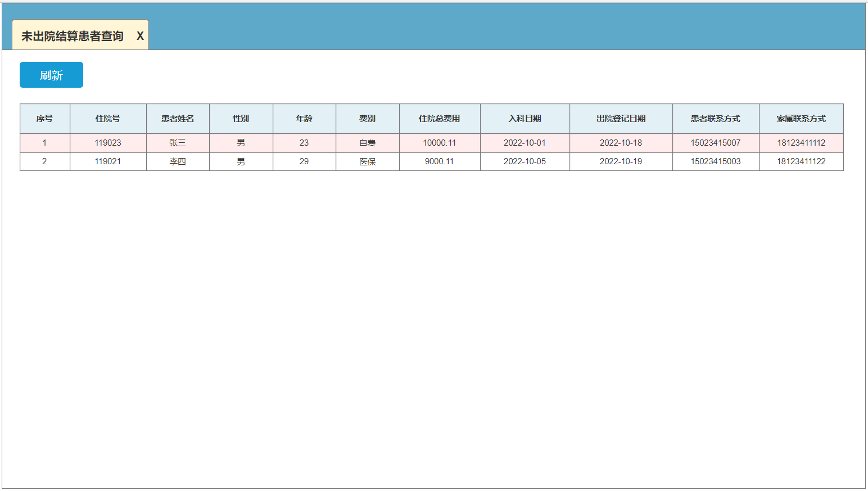Screen dimensions: 868x491
Task: Click the 家属联系方式 column header
Action: click(x=801, y=119)
